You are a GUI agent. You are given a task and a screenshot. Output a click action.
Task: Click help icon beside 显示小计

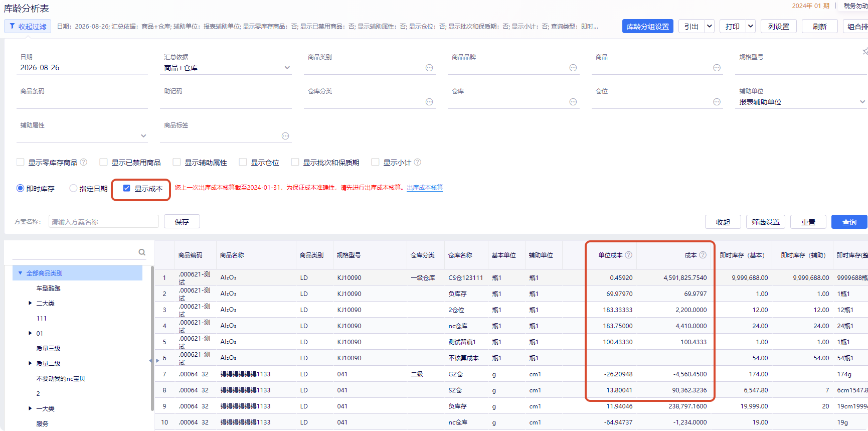pyautogui.click(x=418, y=162)
